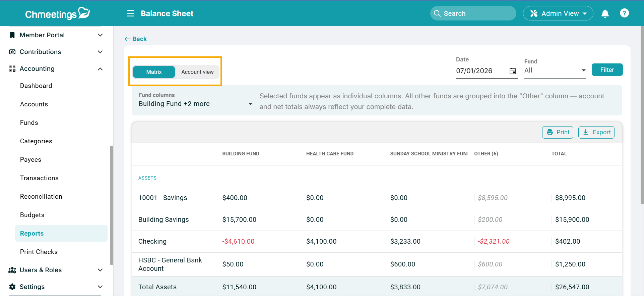Open Transactions in sidebar
Image resolution: width=644 pixels, height=296 pixels.
[x=39, y=178]
